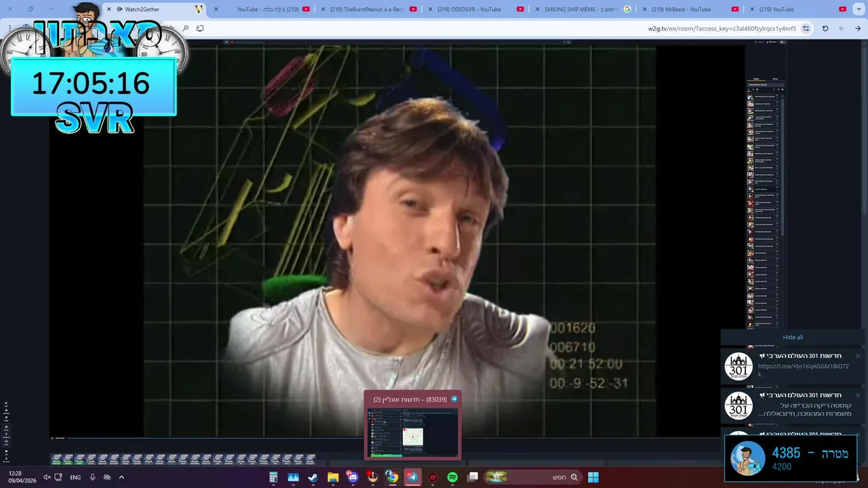
Task: Show hidden system tray icons
Action: 121,477
